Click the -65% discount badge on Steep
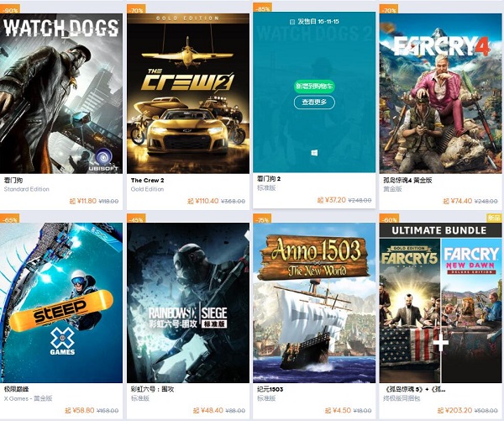Image resolution: width=504 pixels, height=421 pixels. pos(10,218)
